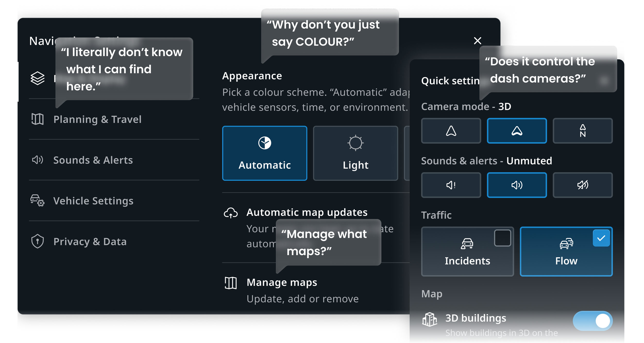Open Sounds & Alerts settings section
This screenshot has height=343, width=644.
click(x=93, y=160)
